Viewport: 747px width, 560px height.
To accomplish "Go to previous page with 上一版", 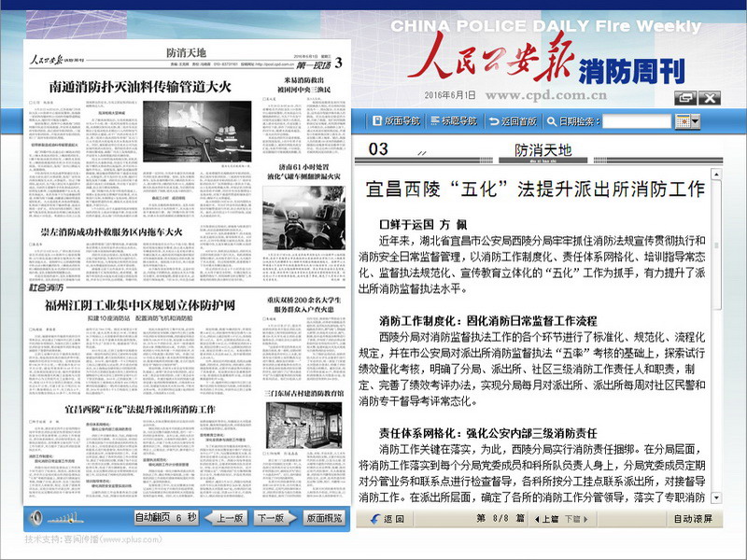I will [227, 518].
